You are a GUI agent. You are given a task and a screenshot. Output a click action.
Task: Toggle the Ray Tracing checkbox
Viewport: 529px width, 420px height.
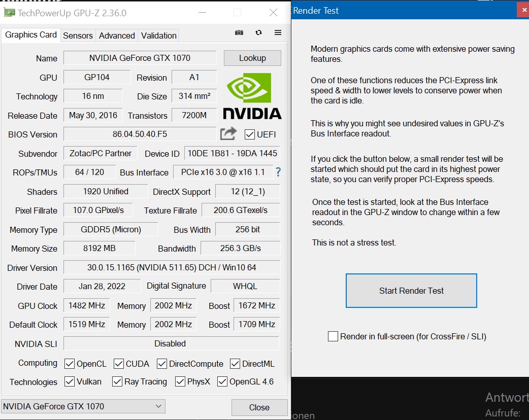(117, 381)
